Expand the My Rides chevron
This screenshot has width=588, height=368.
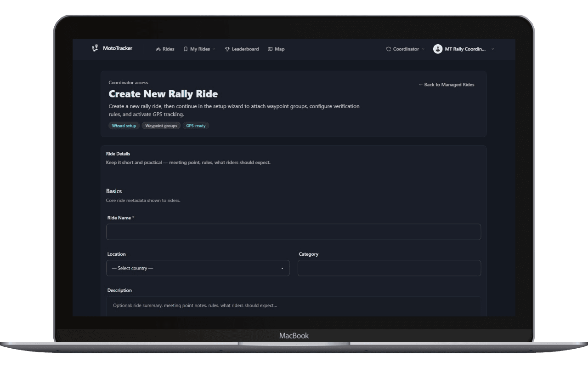213,49
